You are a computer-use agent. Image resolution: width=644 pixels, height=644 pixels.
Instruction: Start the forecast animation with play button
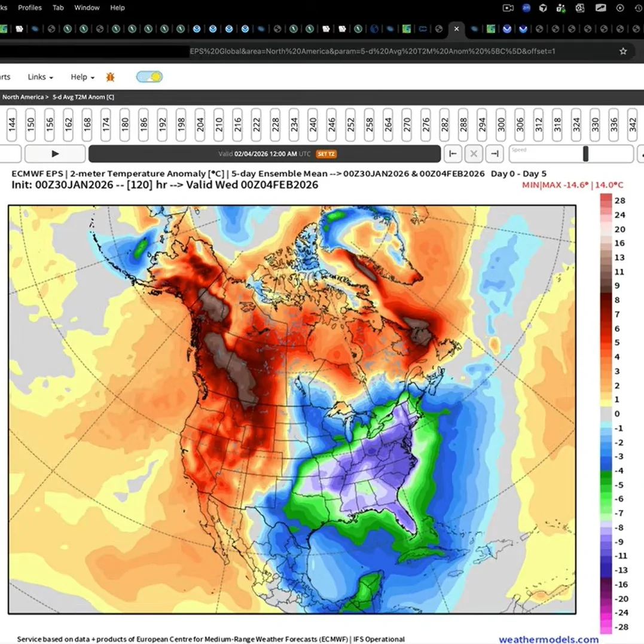55,154
